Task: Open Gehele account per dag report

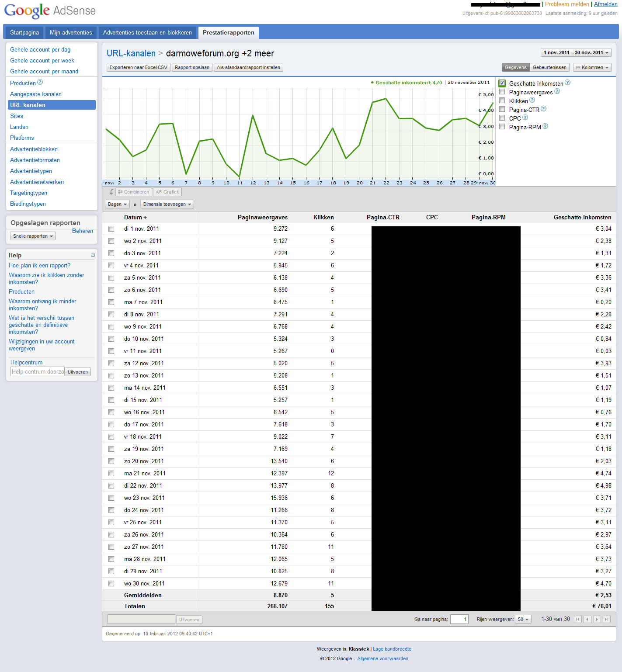Action: (40, 49)
